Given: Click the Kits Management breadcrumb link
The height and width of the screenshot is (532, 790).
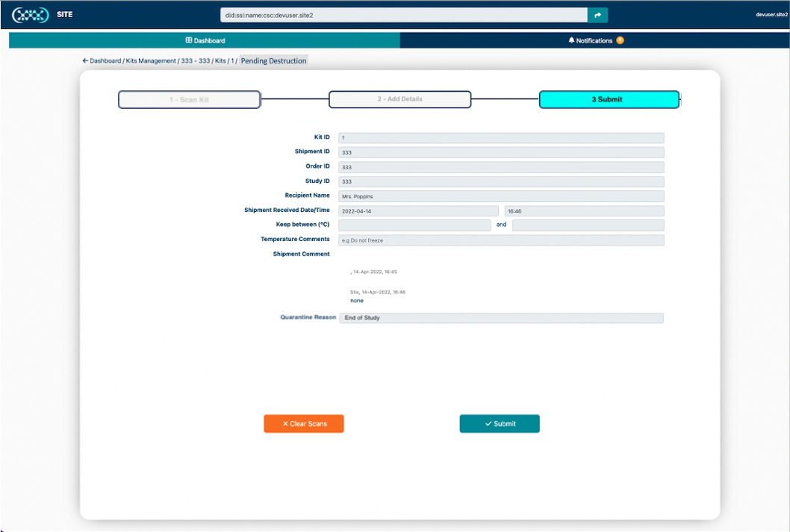Looking at the screenshot, I should 151,61.
